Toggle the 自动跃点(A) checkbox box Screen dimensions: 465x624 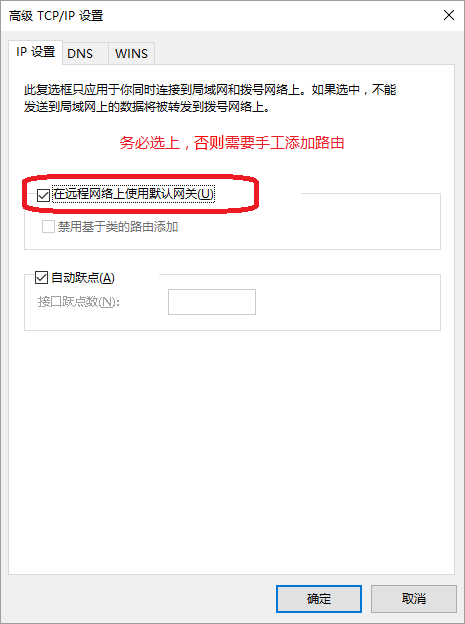(x=41, y=277)
